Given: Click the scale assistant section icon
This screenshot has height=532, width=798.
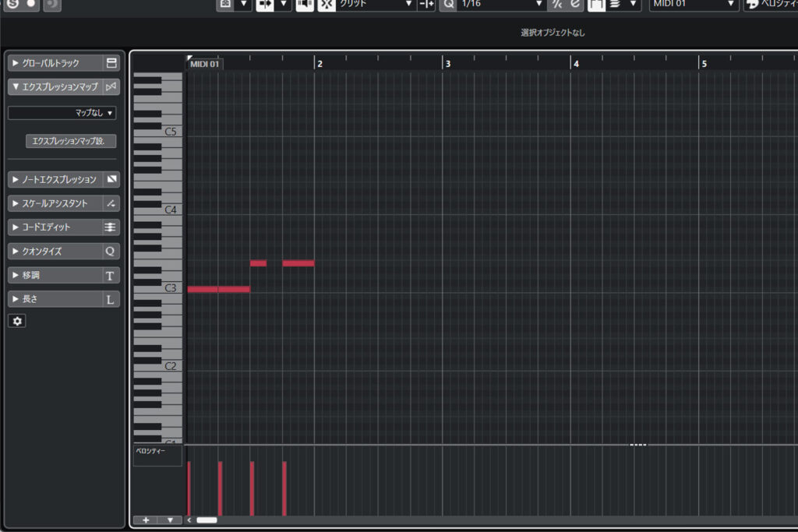Looking at the screenshot, I should click(x=111, y=203).
